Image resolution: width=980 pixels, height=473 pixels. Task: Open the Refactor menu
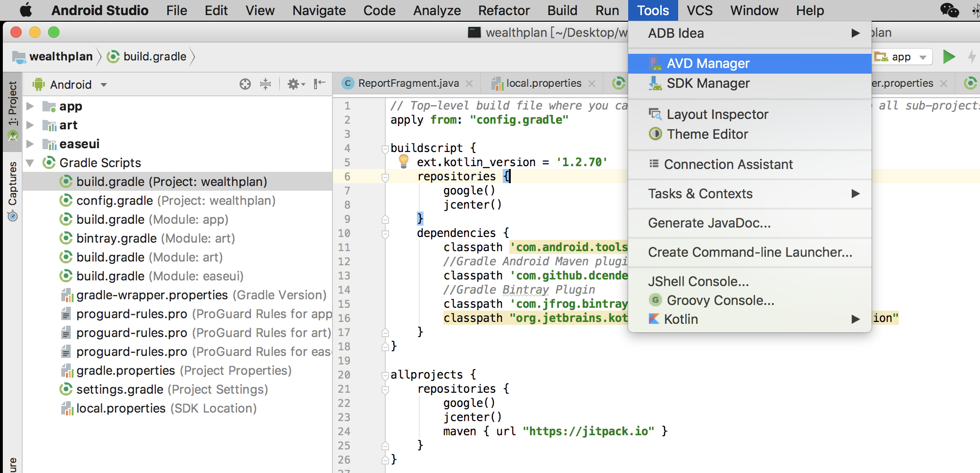tap(504, 10)
